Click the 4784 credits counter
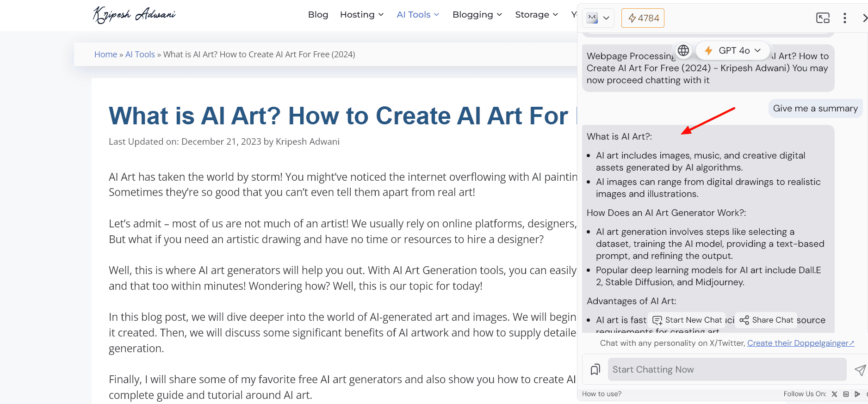868x404 pixels. [x=643, y=18]
